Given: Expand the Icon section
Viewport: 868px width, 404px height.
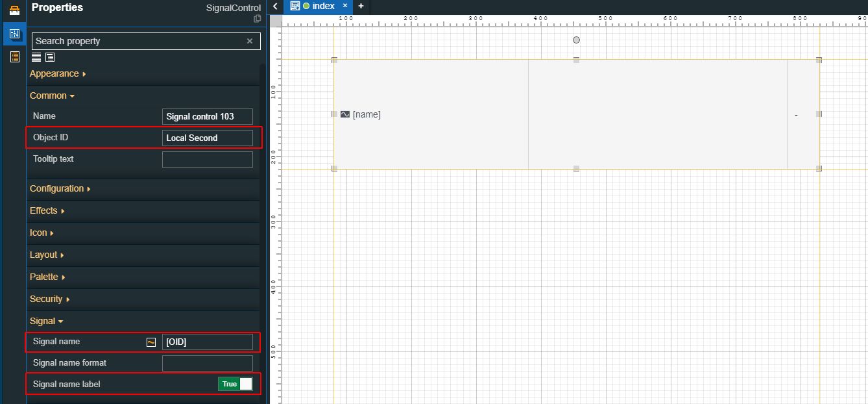Looking at the screenshot, I should click(x=42, y=233).
